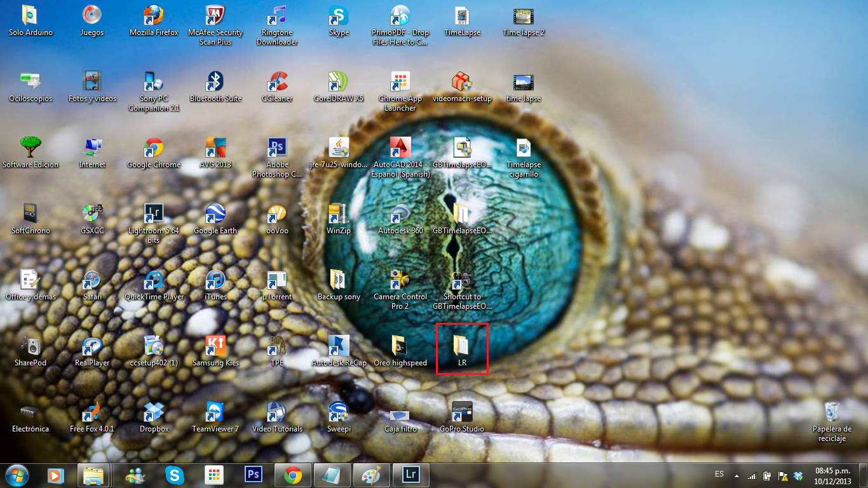Image resolution: width=868 pixels, height=488 pixels.
Task: Select the Time lapse 2 video file
Action: pyautogui.click(x=524, y=21)
